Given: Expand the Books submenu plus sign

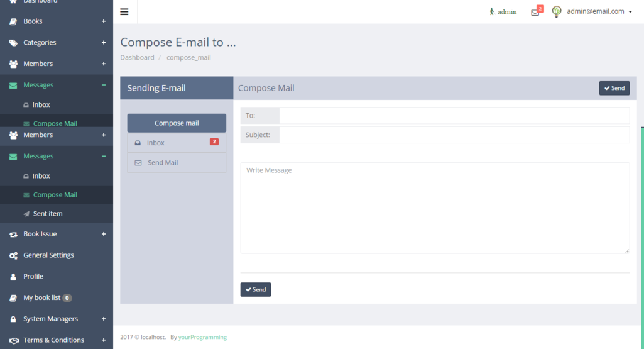Looking at the screenshot, I should 104,21.
